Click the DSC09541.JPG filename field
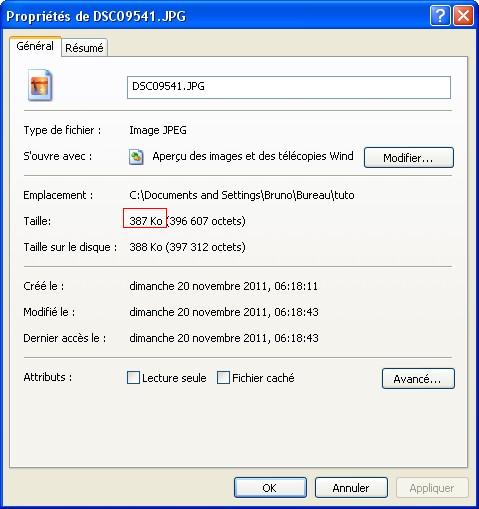 [289, 87]
